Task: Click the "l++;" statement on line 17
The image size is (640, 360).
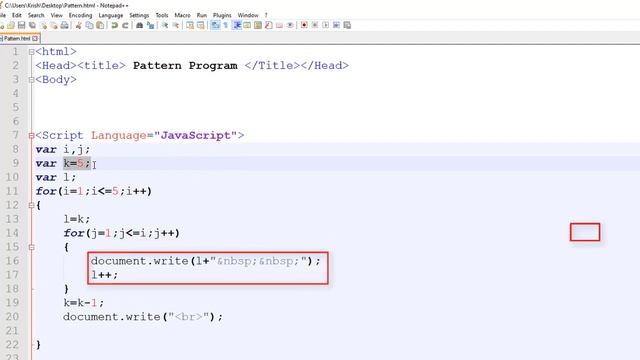Action: [104, 275]
